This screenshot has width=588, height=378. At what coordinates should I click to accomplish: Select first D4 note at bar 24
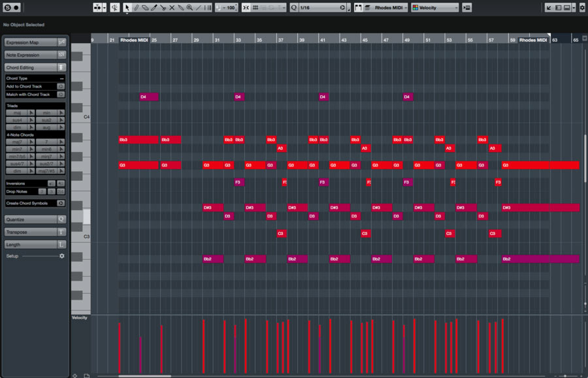pyautogui.click(x=149, y=97)
